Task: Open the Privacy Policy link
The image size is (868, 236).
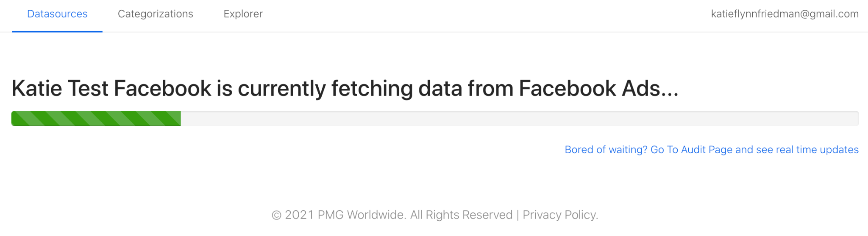Action: click(560, 215)
